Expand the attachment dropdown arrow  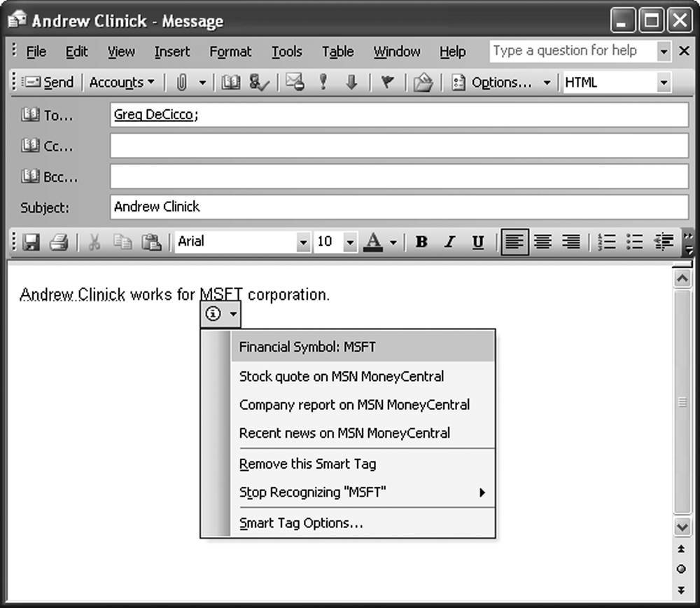[x=202, y=83]
